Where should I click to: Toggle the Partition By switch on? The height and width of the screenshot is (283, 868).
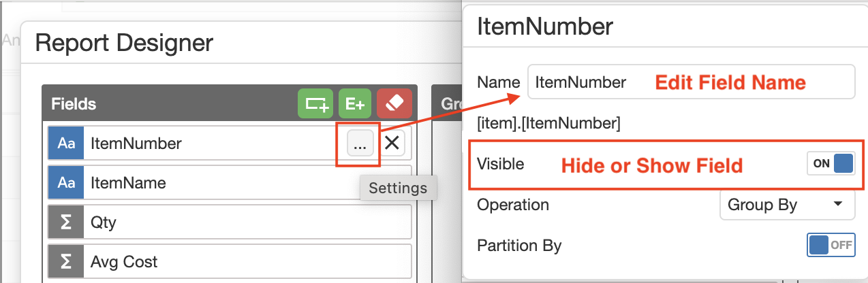[831, 246]
